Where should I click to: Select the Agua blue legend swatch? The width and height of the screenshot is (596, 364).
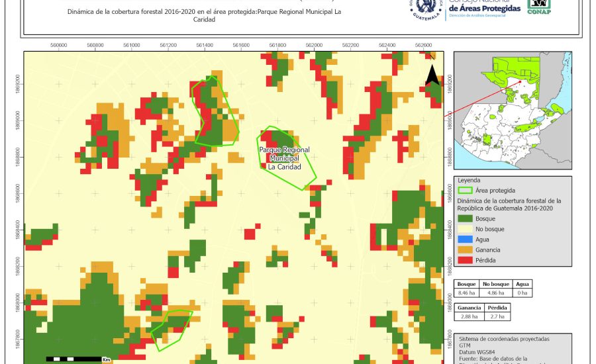pyautogui.click(x=465, y=240)
